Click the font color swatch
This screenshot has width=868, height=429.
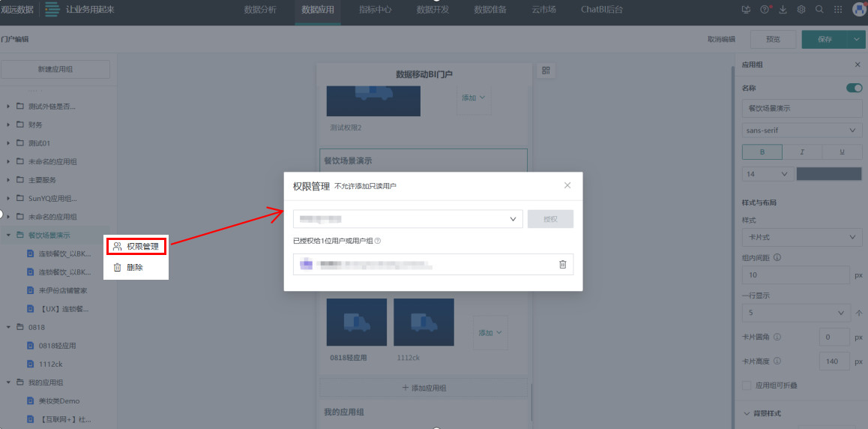pos(829,174)
